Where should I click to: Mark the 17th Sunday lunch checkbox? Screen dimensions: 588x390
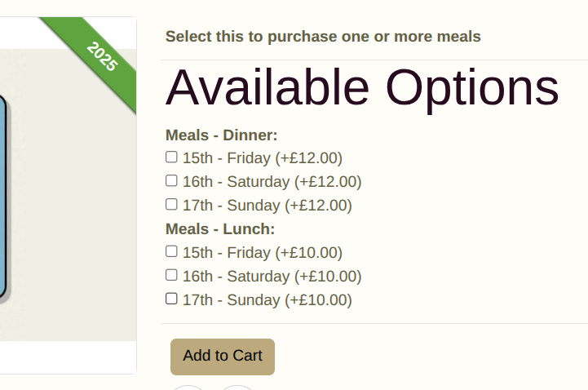click(171, 299)
